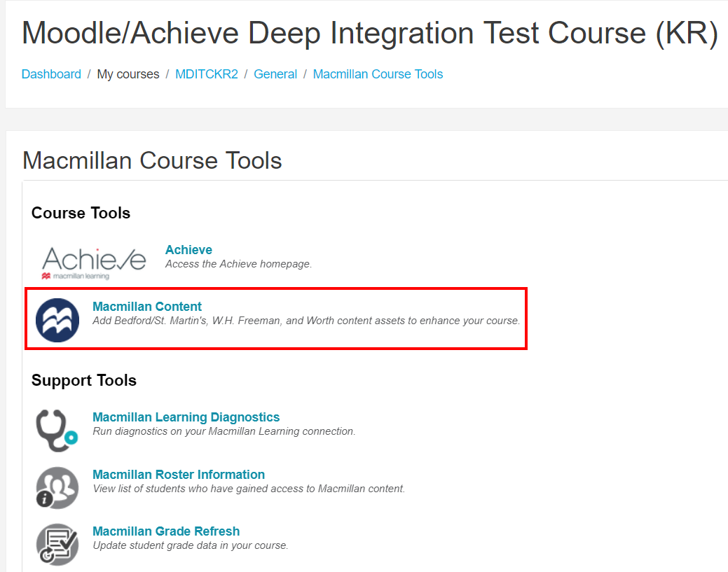Open Macmillan Grade Refresh
Viewport: 728px width, 572px height.
165,531
